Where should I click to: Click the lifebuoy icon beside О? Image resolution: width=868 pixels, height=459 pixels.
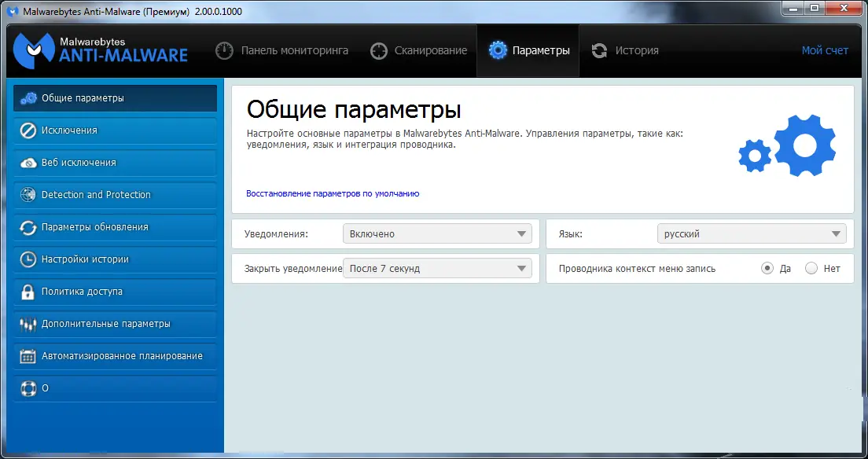[28, 388]
